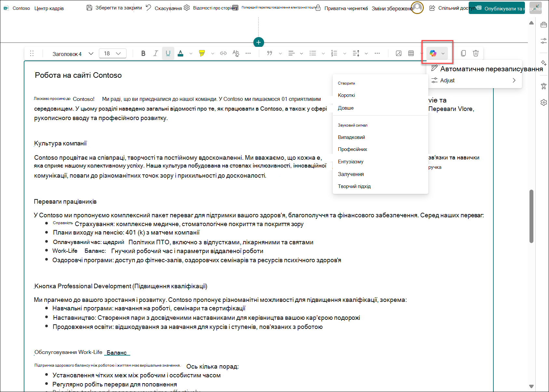The height and width of the screenshot is (392, 549).
Task: Click the scrollbar up arrow
Action: point(531,23)
